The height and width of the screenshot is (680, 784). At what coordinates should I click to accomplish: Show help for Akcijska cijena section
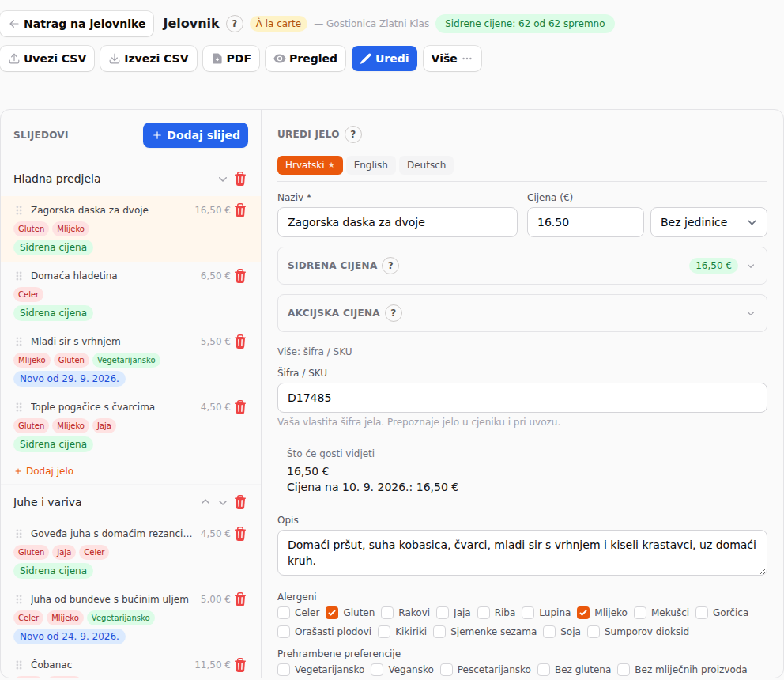point(394,313)
